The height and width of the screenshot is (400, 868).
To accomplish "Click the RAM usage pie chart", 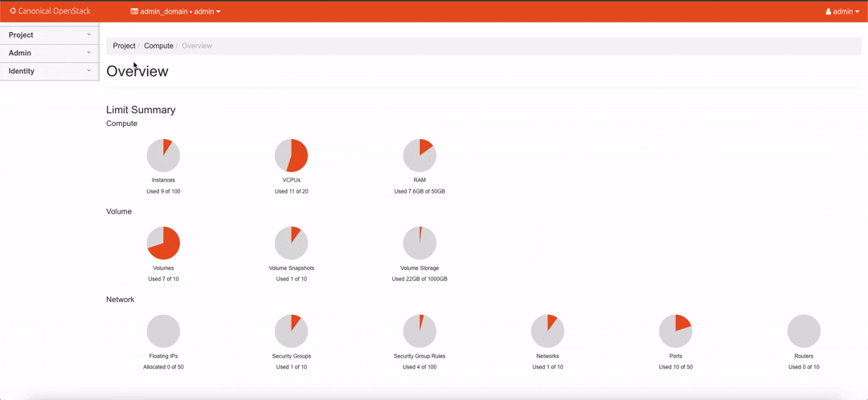I will (x=420, y=156).
